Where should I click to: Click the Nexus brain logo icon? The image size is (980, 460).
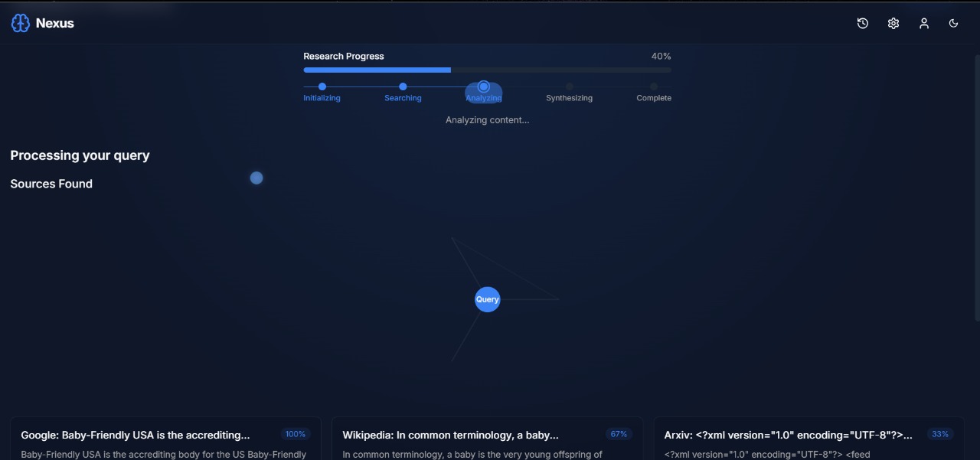21,23
